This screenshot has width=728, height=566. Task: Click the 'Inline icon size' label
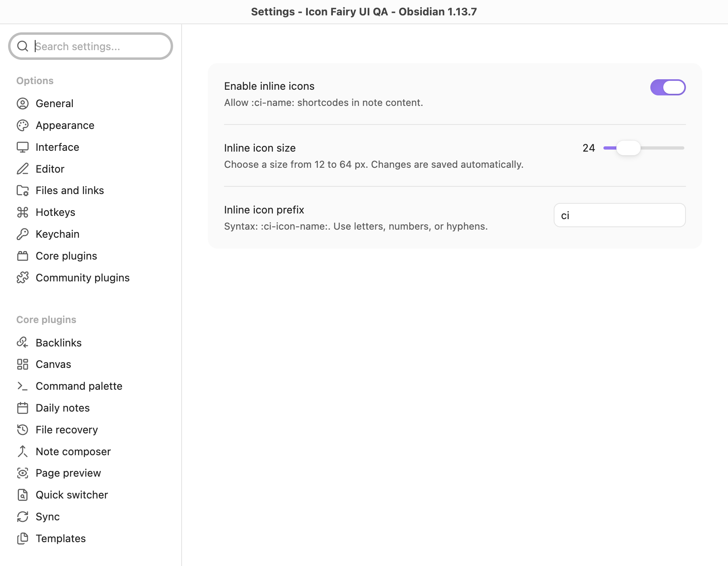coord(260,148)
